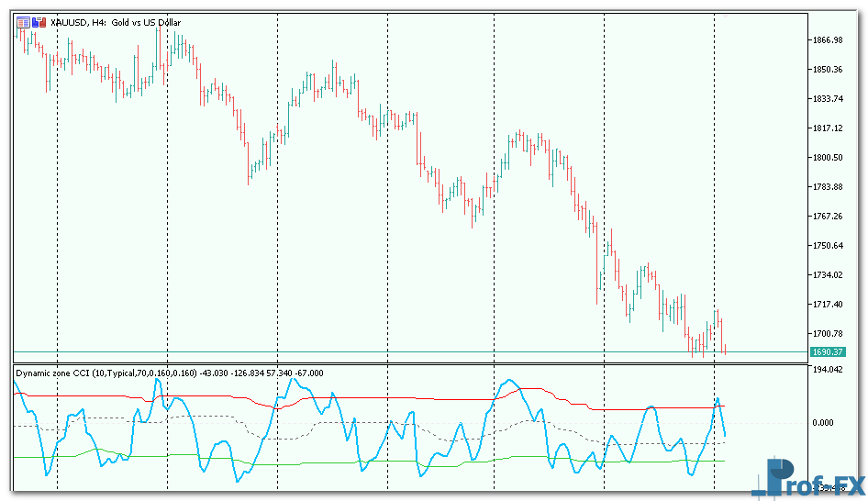Screen dimensions: 868x501
Task: Open the one-click trading panel icon
Action: (x=23, y=22)
